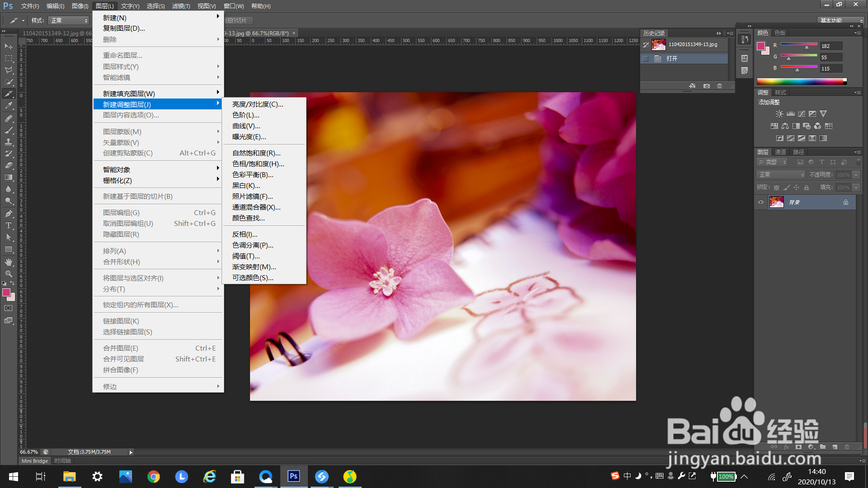
Task: Select the Type tool in the toolbar
Action: pyautogui.click(x=8, y=225)
